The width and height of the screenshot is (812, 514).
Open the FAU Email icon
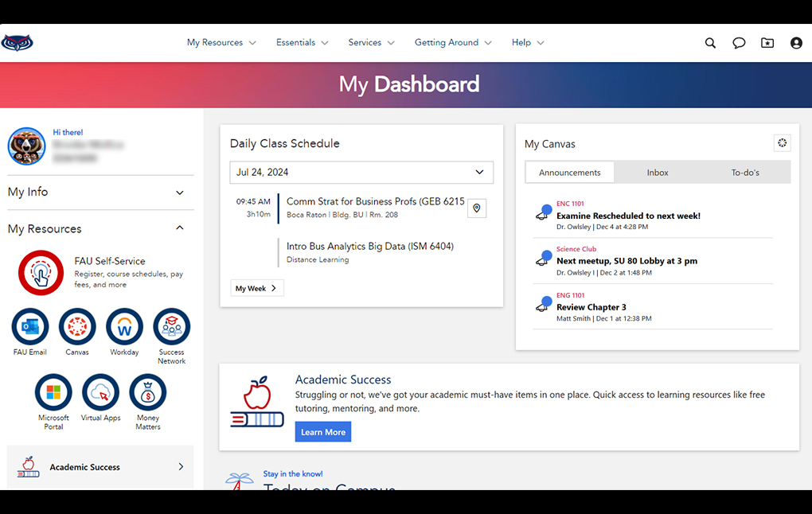pos(30,327)
